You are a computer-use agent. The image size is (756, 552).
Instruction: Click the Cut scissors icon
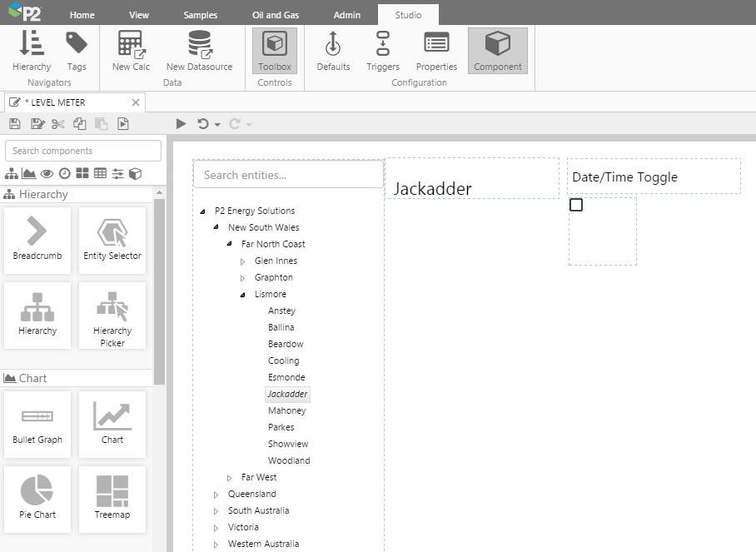[x=57, y=124]
